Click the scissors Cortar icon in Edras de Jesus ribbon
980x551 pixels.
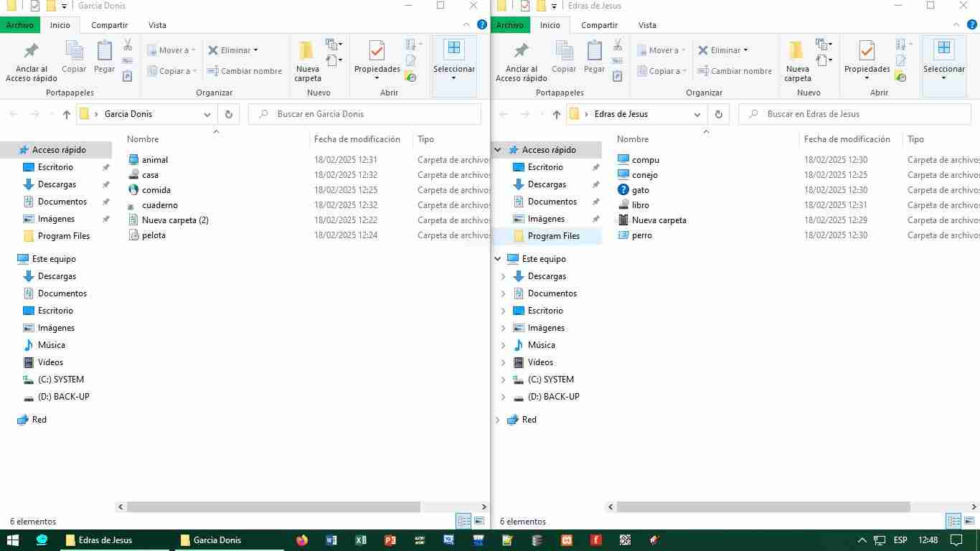[618, 44]
